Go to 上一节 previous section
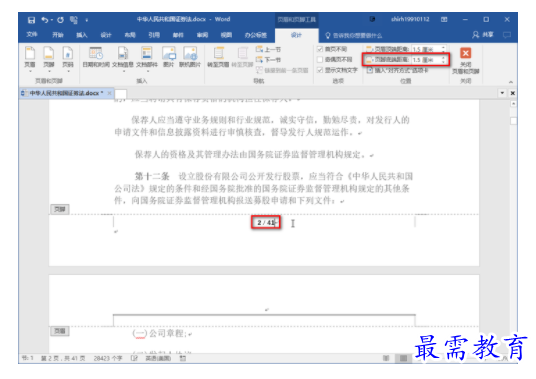This screenshot has width=536, height=379. click(x=268, y=50)
